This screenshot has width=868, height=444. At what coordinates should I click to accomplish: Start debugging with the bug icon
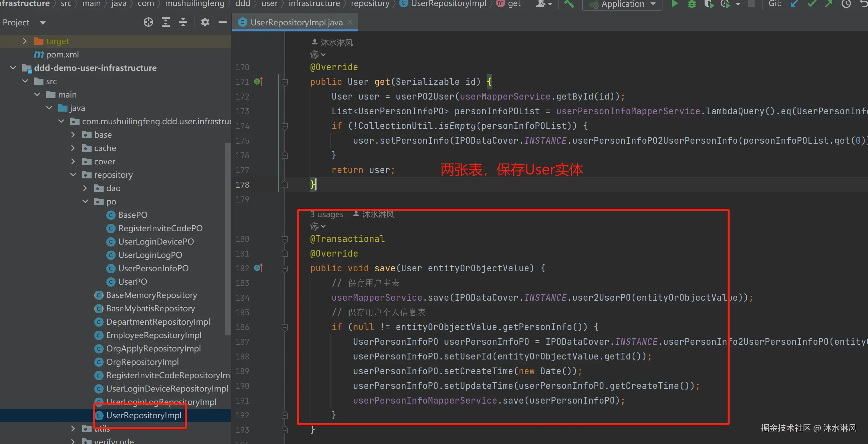692,4
